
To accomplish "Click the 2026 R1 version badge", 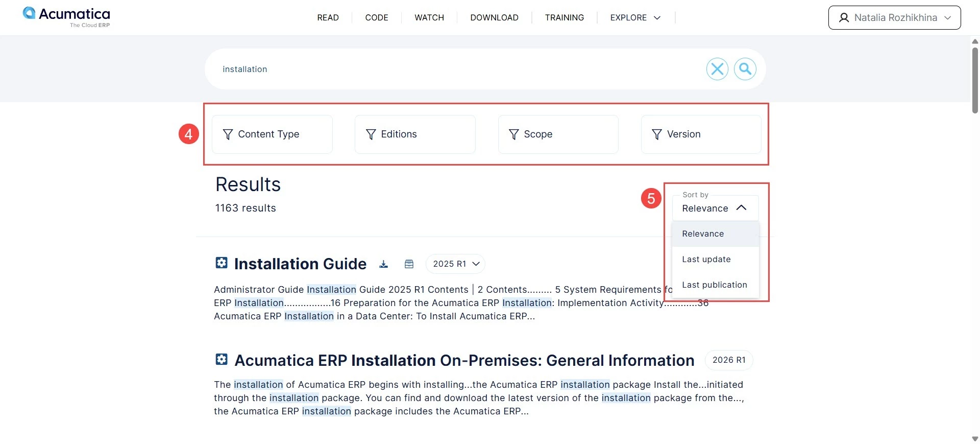I will 729,360.
